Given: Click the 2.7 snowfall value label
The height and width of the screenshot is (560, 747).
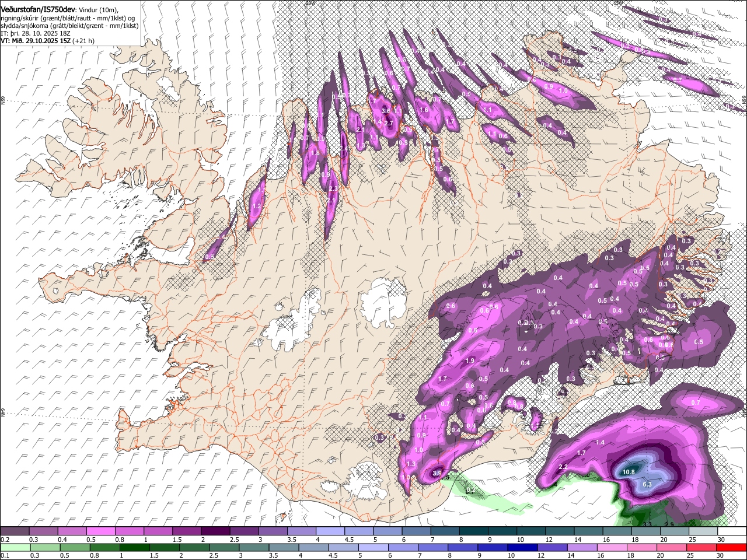Looking at the screenshot, I should [x=389, y=123].
